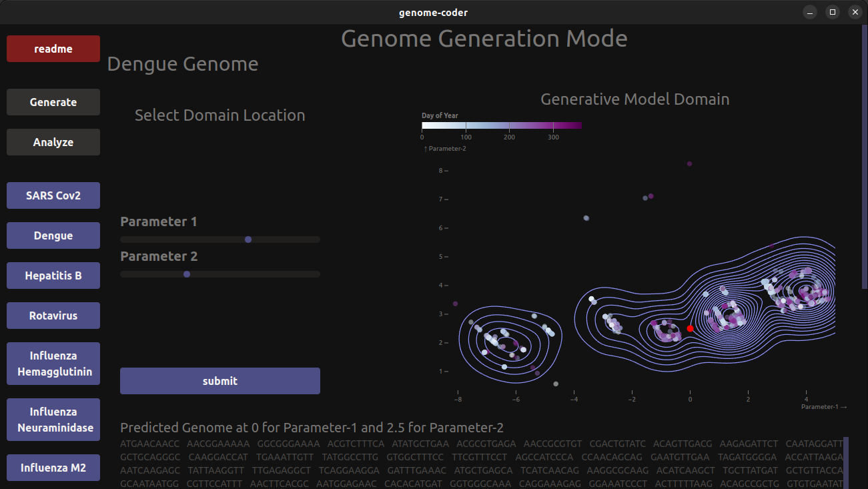Click the main page vertical scrollbar

[865, 157]
